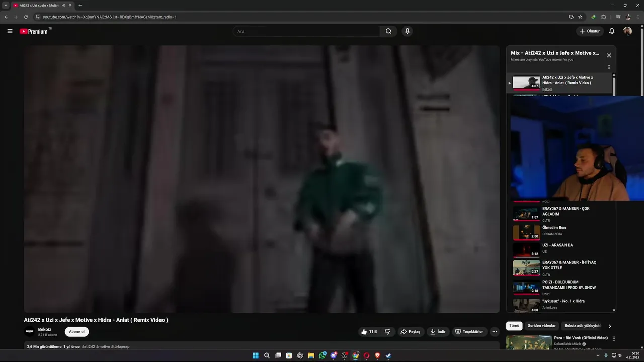The height and width of the screenshot is (362, 644).
Task: Open Chrome extensions puzzle icon
Action: [x=604, y=17]
